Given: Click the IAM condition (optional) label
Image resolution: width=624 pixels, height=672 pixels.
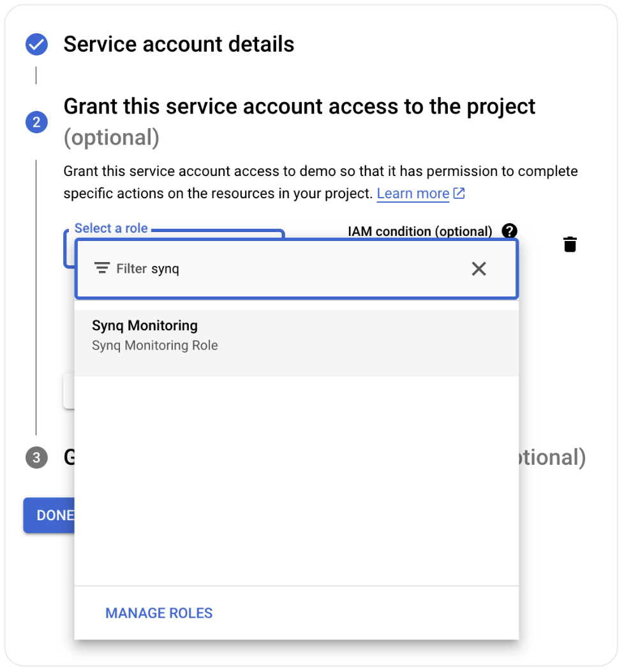Looking at the screenshot, I should pyautogui.click(x=420, y=231).
